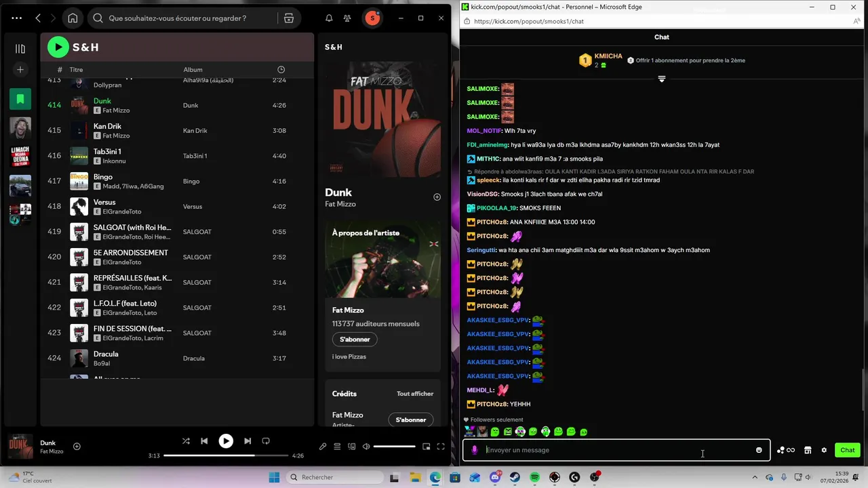Toggle repeat mode in Spotify
This screenshot has width=868, height=488.
(x=266, y=441)
